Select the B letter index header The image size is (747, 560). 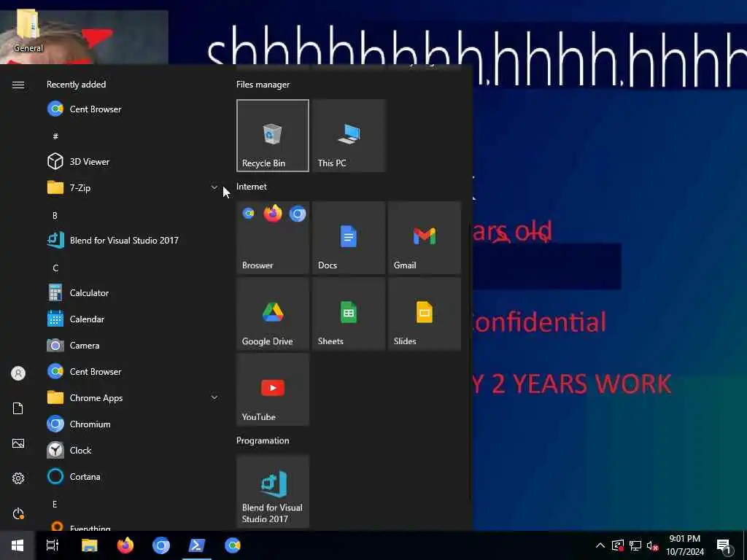click(55, 215)
